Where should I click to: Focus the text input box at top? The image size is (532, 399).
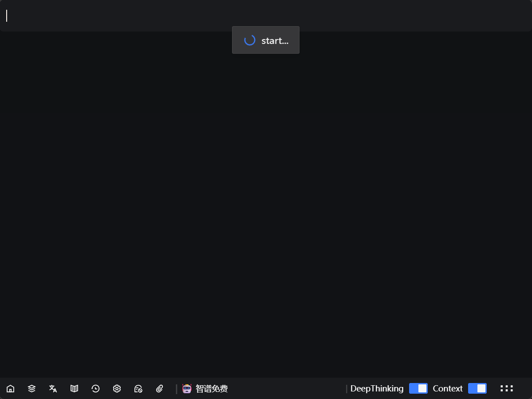pyautogui.click(x=266, y=16)
